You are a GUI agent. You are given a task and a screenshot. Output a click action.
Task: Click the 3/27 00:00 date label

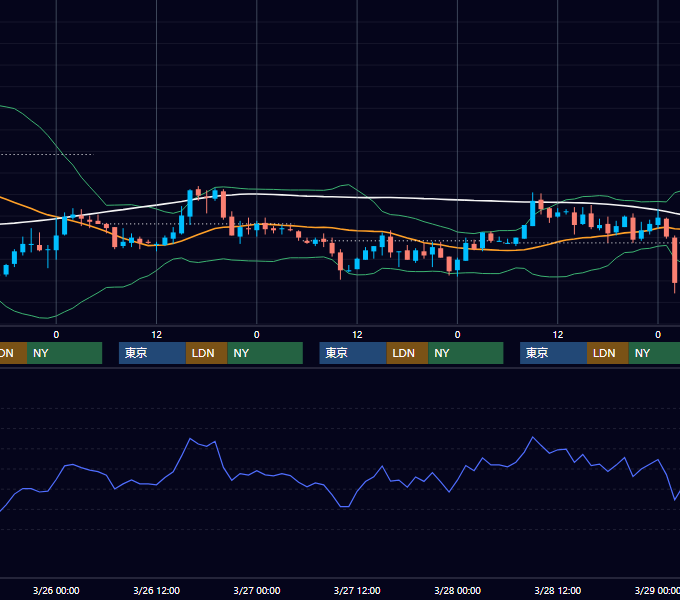[x=257, y=590]
